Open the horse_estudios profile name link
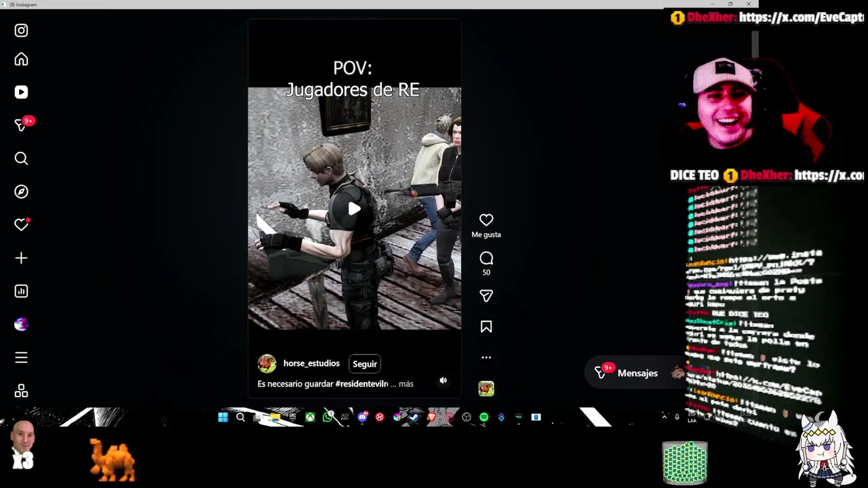This screenshot has height=488, width=868. click(x=311, y=364)
